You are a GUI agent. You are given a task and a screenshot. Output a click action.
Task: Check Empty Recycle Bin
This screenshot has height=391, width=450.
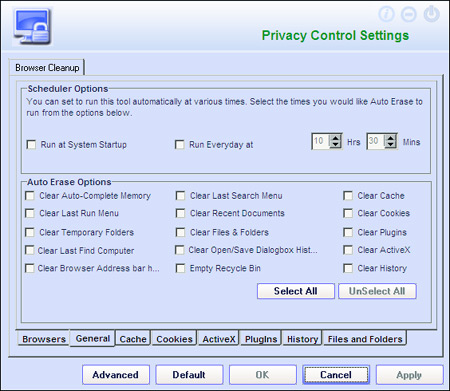[x=180, y=268]
